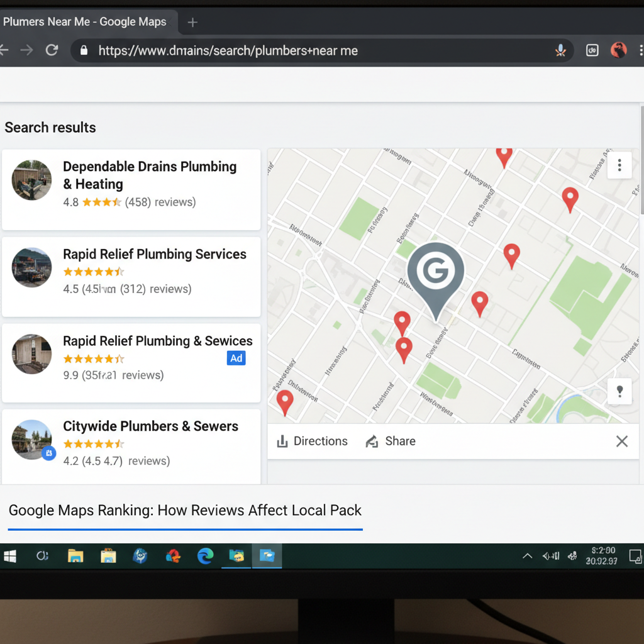The width and height of the screenshot is (644, 644).
Task: Open the map's three-dot options menu
Action: pyautogui.click(x=619, y=165)
